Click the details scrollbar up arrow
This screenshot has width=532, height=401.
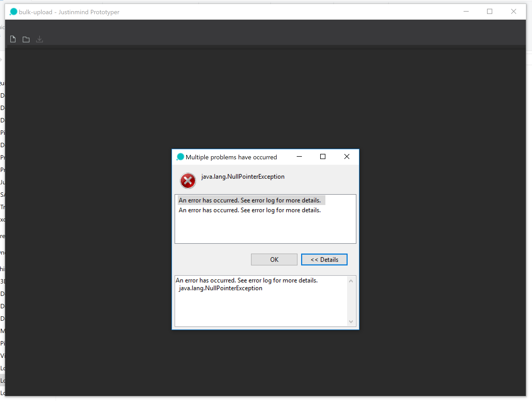click(x=351, y=281)
